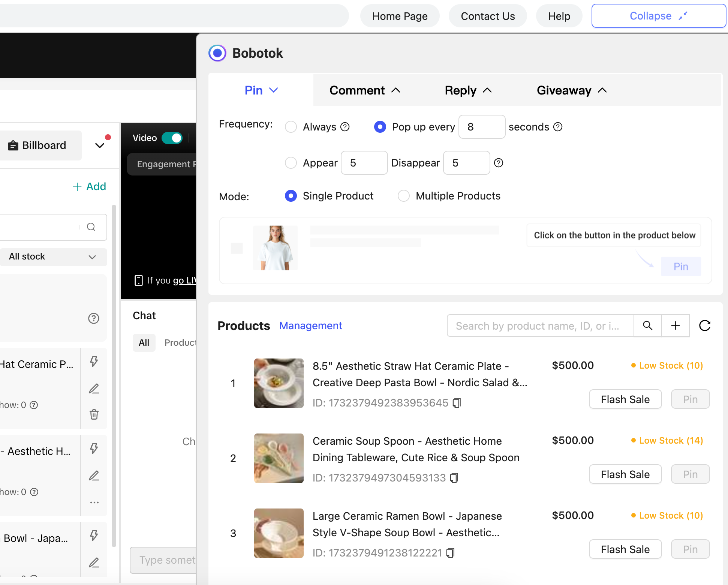Click Flash Sale for Large Ceramic Ramen Bowl

[x=625, y=549]
